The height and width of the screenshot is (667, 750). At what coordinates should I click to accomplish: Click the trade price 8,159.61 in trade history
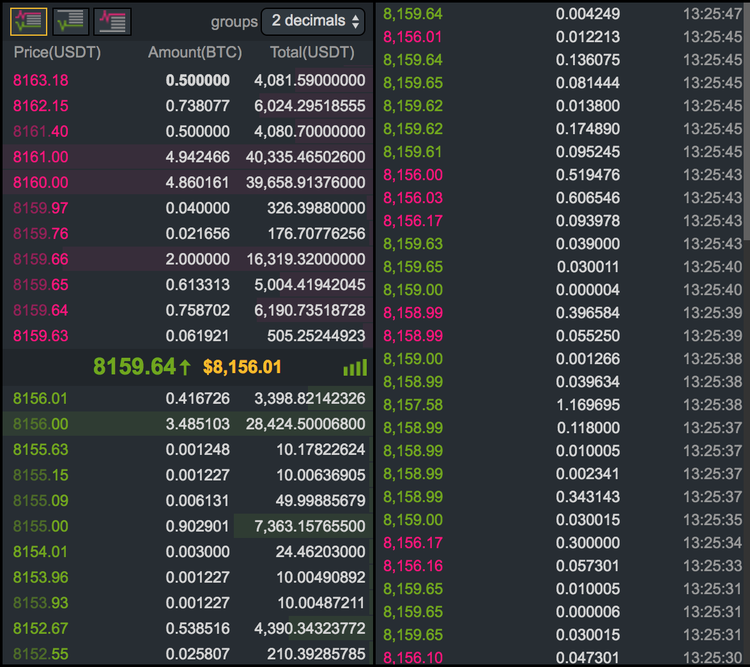tap(413, 152)
